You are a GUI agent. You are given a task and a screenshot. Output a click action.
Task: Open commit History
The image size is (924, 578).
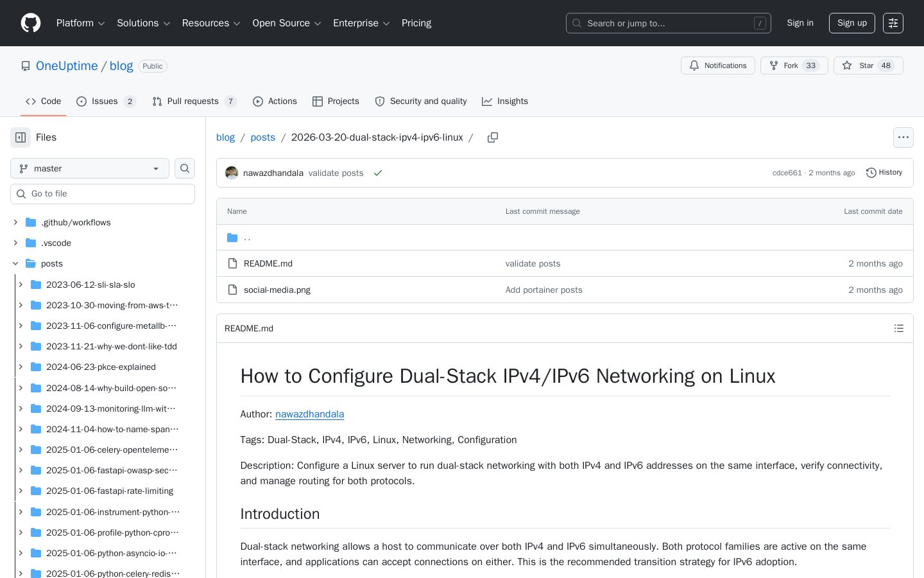tap(884, 173)
